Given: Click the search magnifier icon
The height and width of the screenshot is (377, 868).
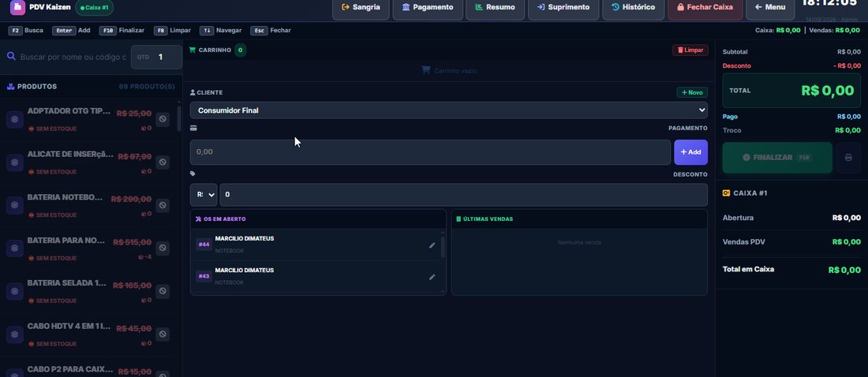Looking at the screenshot, I should [x=10, y=57].
